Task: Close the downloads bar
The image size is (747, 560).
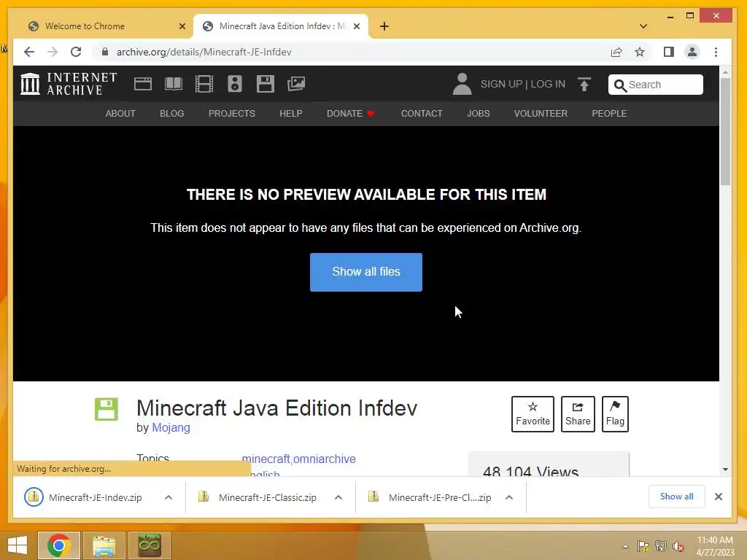Action: pyautogui.click(x=719, y=497)
